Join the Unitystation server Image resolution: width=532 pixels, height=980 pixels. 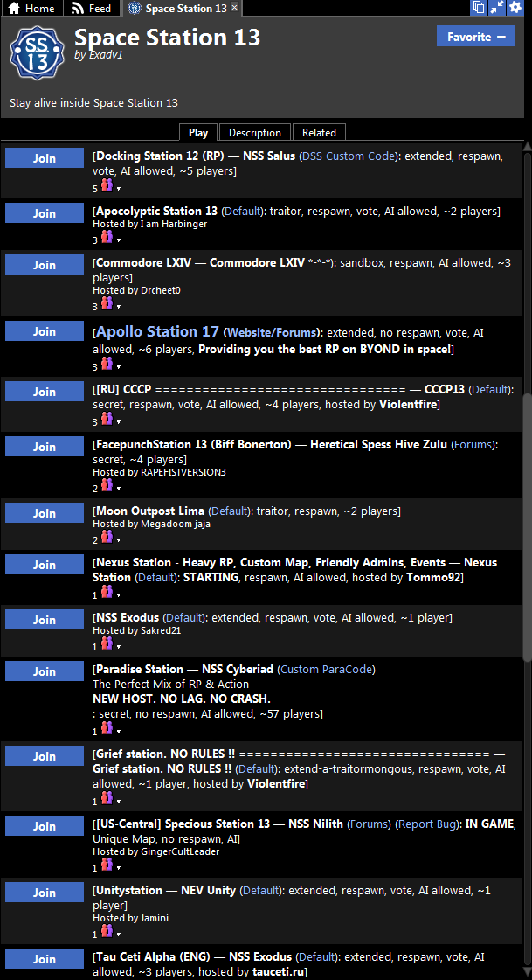[45, 892]
